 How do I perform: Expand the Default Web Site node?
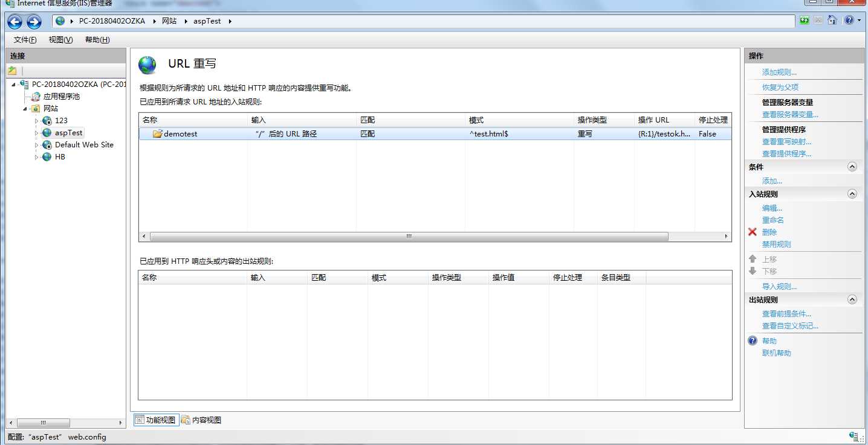36,145
